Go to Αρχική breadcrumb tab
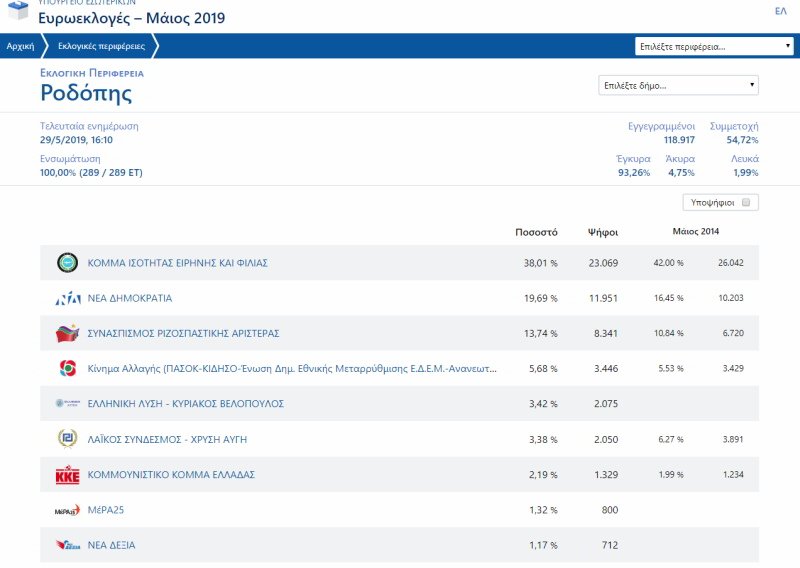The width and height of the screenshot is (800, 568). [20, 46]
